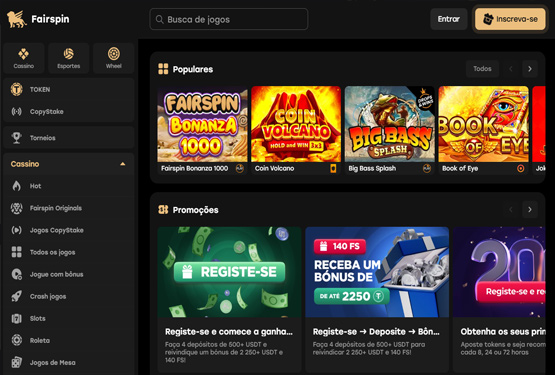Open Fairspin Originals menu item
The height and width of the screenshot is (375, 555).
[69, 208]
